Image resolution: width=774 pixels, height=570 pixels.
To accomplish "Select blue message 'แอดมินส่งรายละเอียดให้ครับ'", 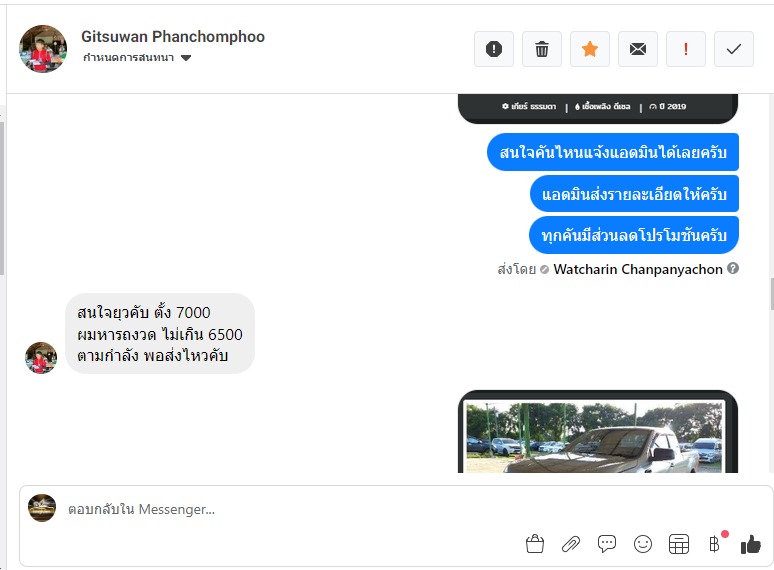I will click(634, 193).
